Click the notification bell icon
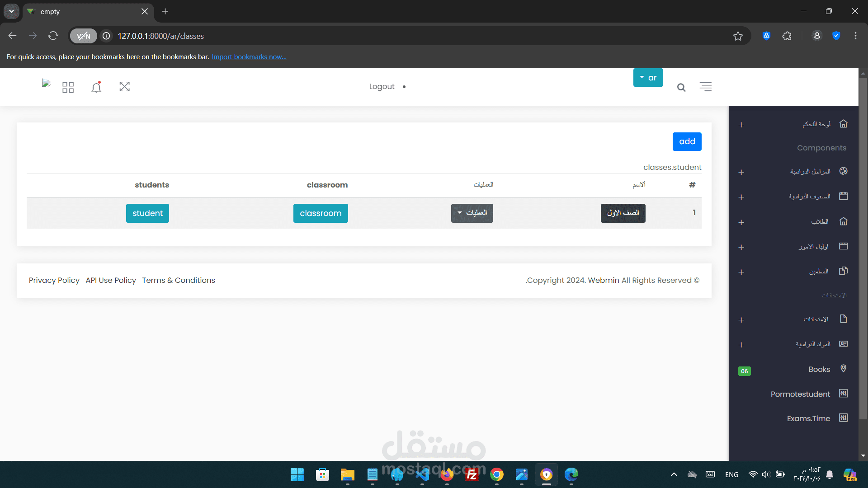Viewport: 868px width, 488px height. pos(96,87)
